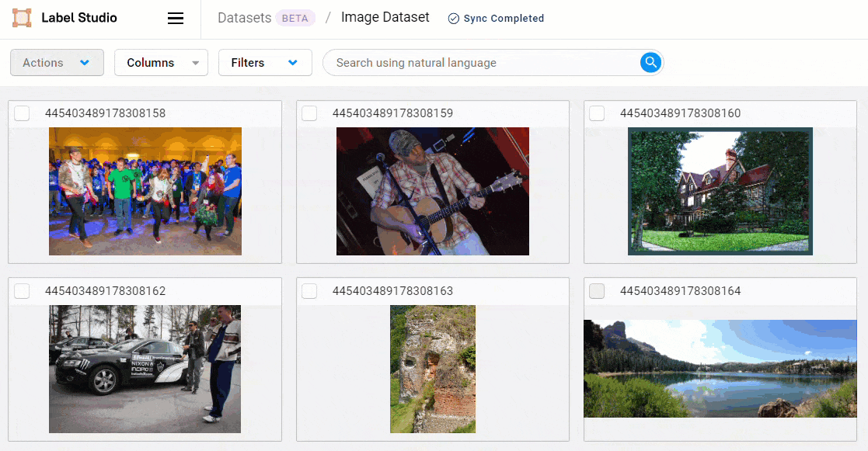Open the Actions dropdown
The width and height of the screenshot is (868, 451).
click(57, 62)
